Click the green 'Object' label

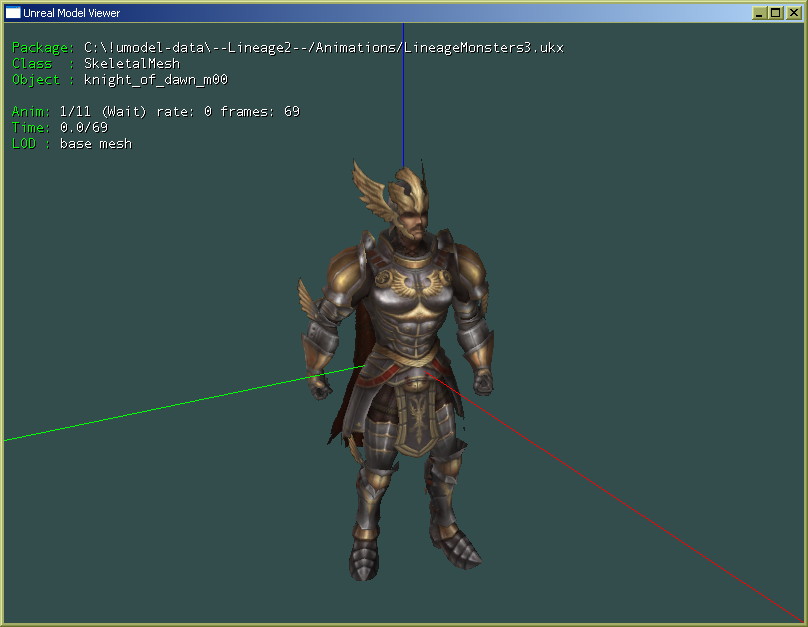[x=36, y=79]
